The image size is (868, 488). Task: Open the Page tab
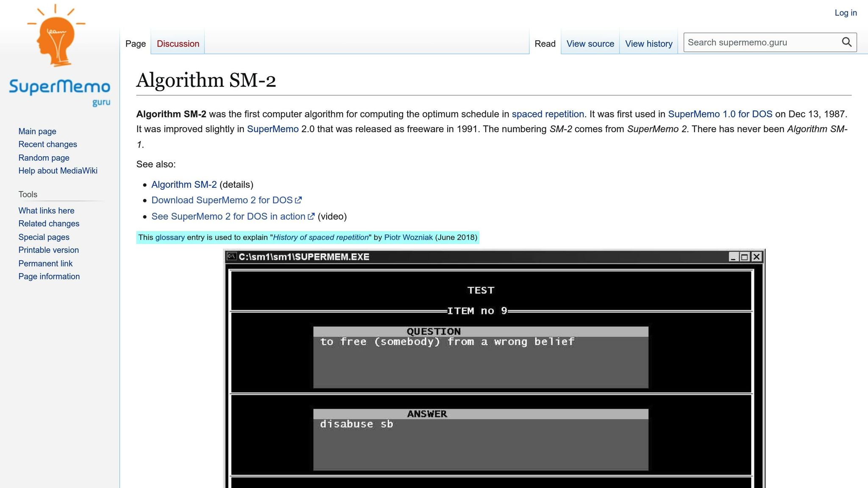pos(136,44)
